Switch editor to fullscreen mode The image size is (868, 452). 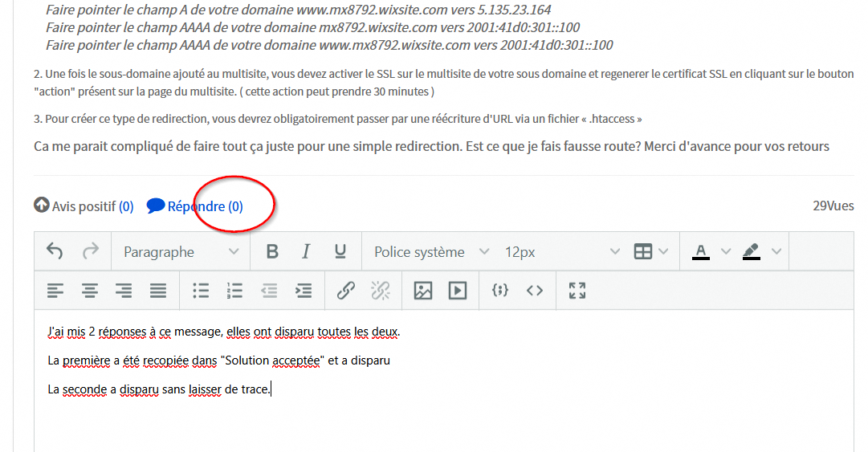[x=577, y=291]
